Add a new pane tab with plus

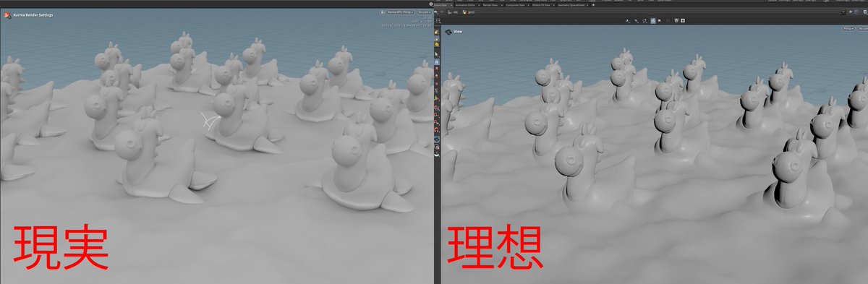(593, 5)
